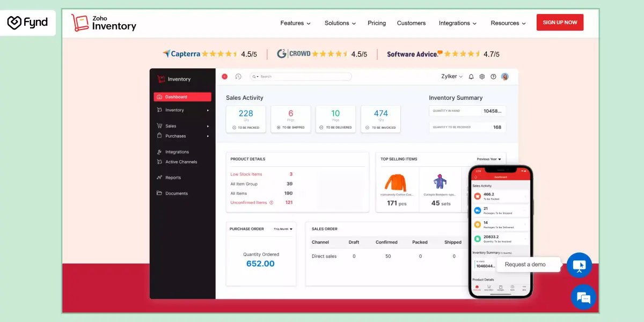644x322 pixels.
Task: Click the Quantity Ordered 652.00 value
Action: tap(260, 264)
